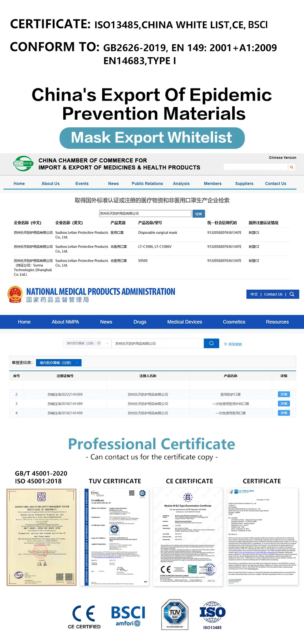
Task: Click the BSCI amfori logo
Action: (128, 616)
